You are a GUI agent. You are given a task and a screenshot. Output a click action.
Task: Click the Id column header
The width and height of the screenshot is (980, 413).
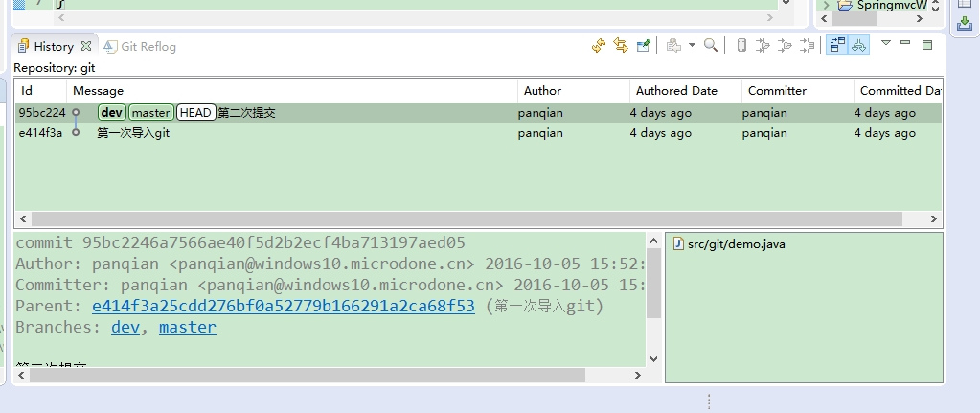tap(40, 91)
